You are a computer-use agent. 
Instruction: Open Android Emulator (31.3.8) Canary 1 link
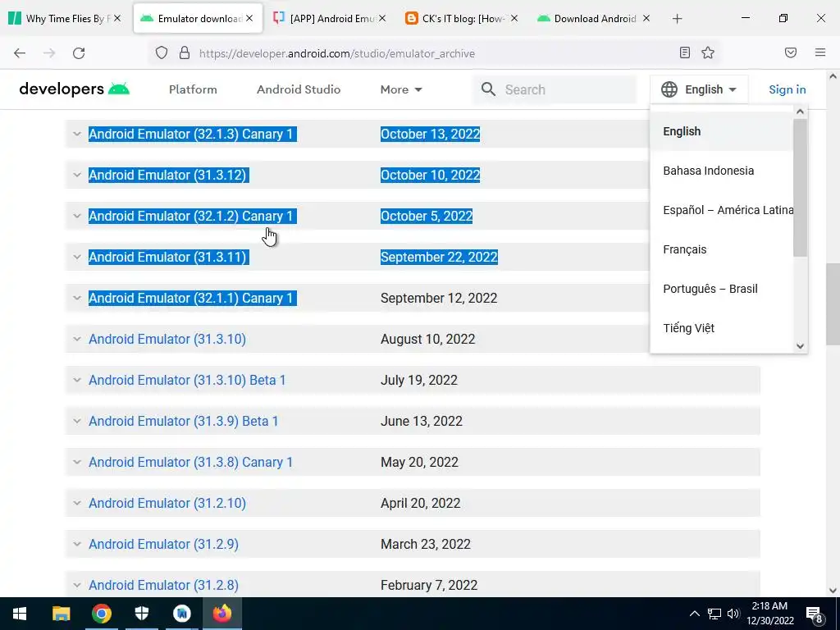[190, 462]
